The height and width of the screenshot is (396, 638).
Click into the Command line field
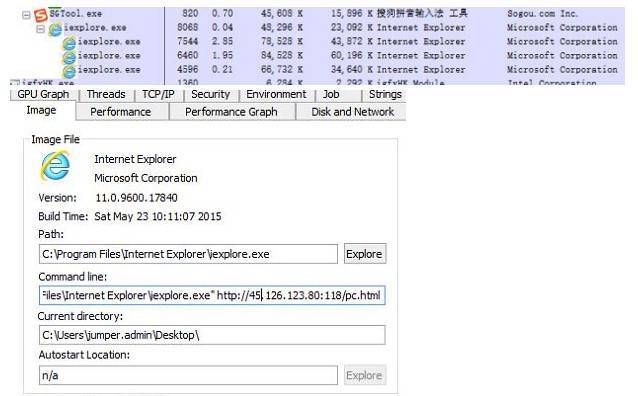[x=212, y=295]
